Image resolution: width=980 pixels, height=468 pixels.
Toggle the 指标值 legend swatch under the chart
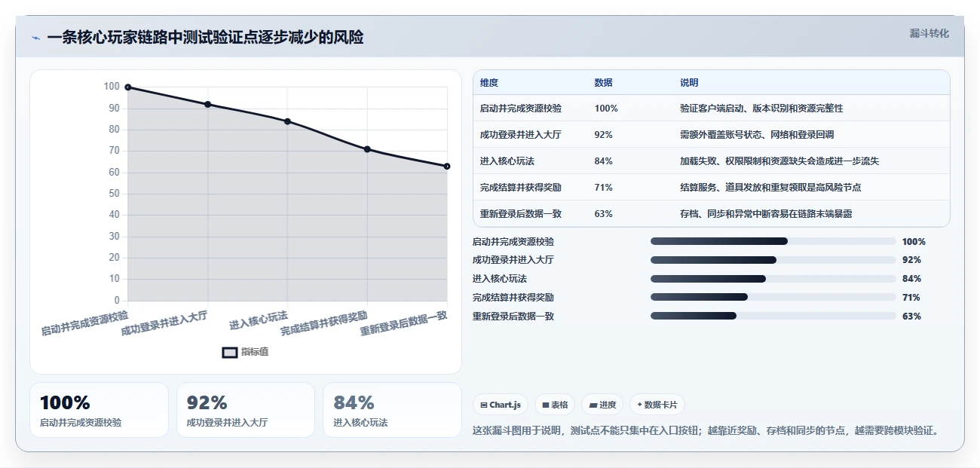[230, 353]
